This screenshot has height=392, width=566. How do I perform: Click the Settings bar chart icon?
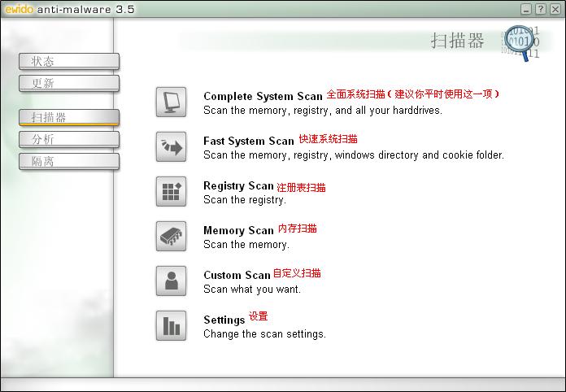point(171,326)
